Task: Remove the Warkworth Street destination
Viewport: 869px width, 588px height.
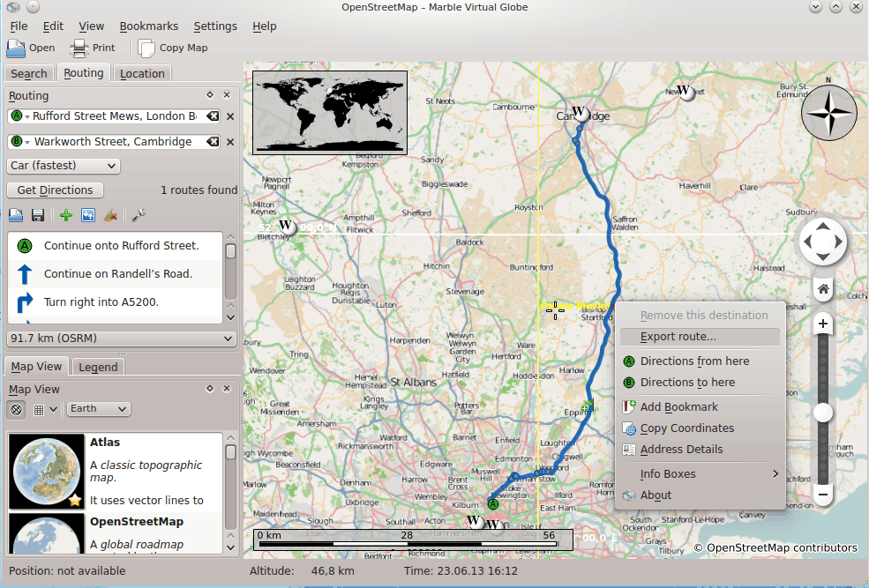Action: pos(230,142)
